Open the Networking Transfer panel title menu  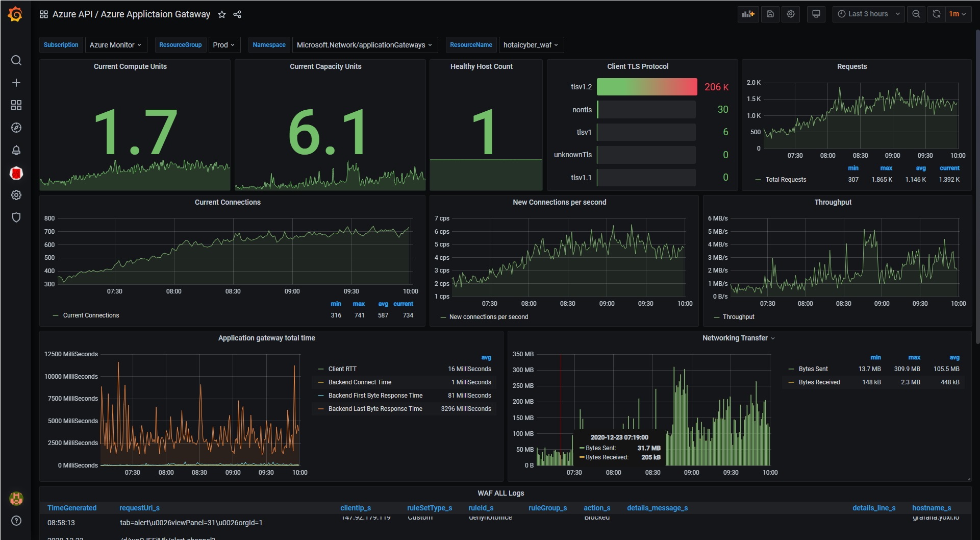tap(735, 338)
